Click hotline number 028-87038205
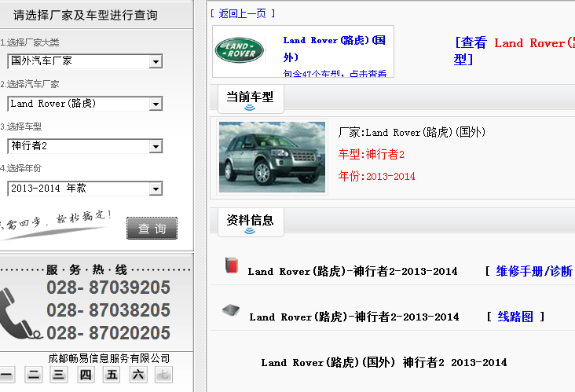Image resolution: width=575 pixels, height=392 pixels. 108,310
